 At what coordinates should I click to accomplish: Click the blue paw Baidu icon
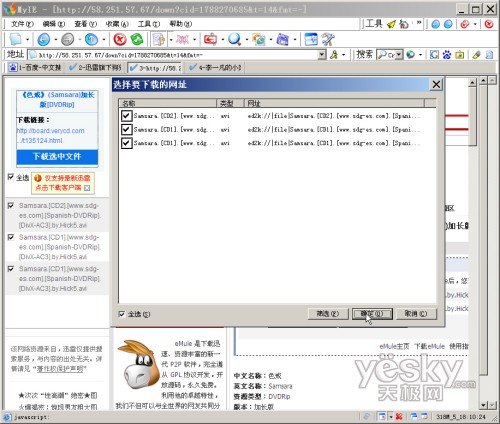pos(447,55)
